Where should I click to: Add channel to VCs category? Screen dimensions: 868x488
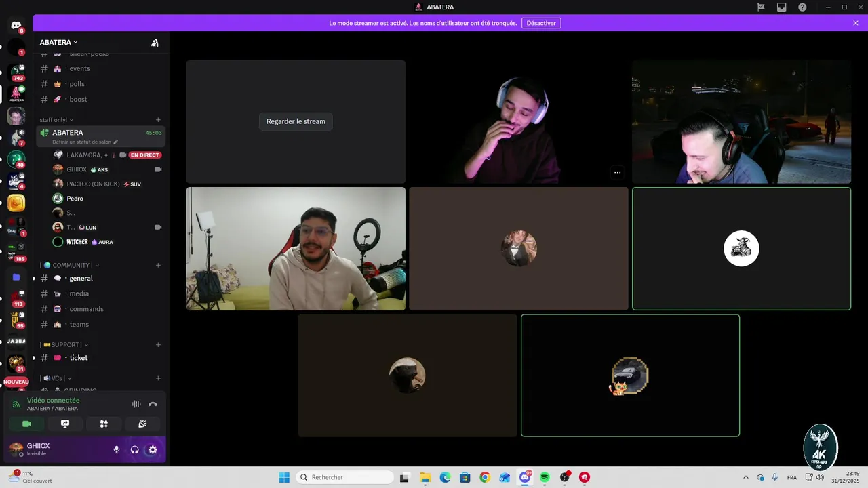point(158,378)
